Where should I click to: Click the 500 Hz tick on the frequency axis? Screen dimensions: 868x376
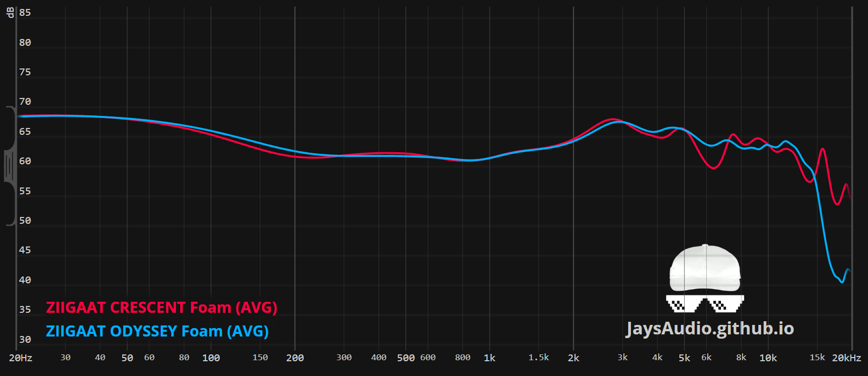(x=405, y=358)
